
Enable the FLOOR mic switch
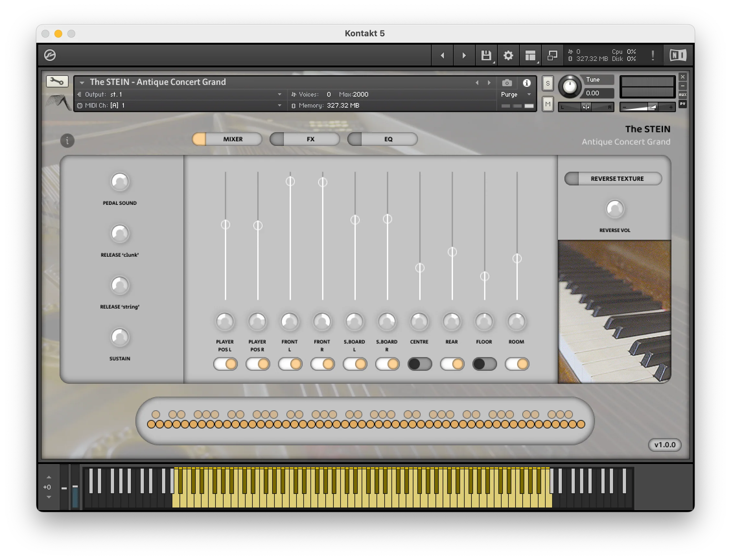pyautogui.click(x=484, y=364)
